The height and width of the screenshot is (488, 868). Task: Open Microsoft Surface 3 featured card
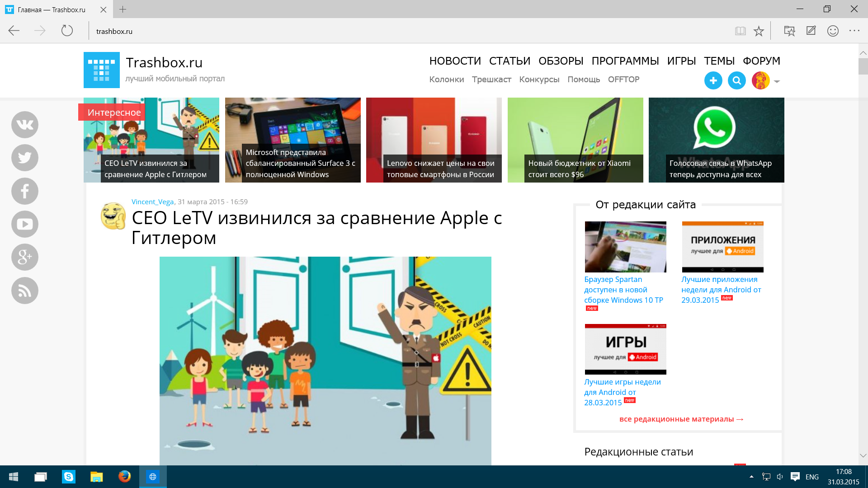tap(293, 140)
